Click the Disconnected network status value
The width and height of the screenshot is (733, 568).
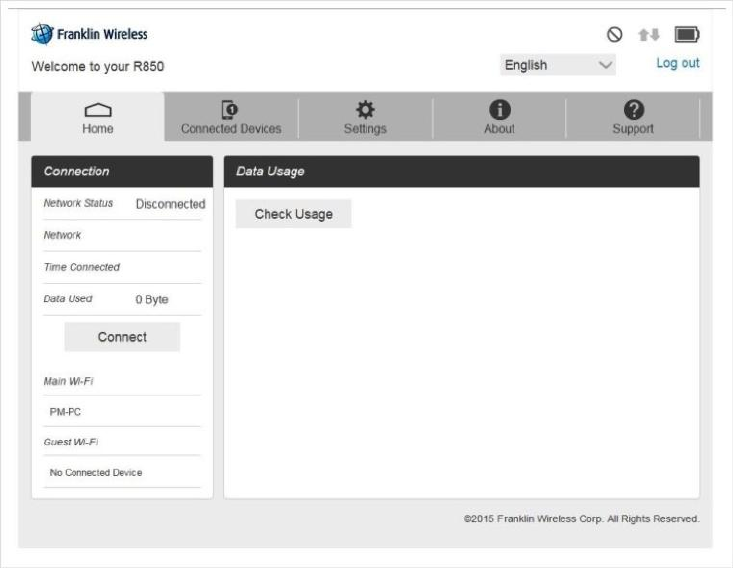(171, 204)
